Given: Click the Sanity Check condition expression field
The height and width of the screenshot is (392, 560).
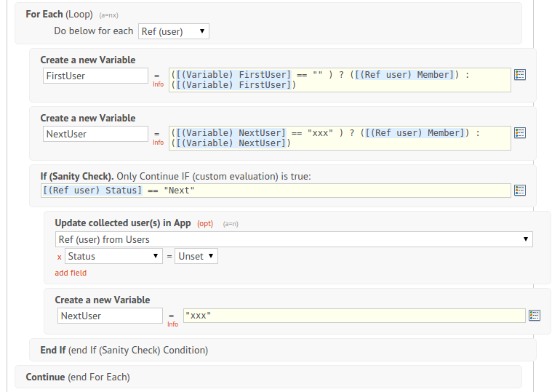Looking at the screenshot, I should 276,191.
